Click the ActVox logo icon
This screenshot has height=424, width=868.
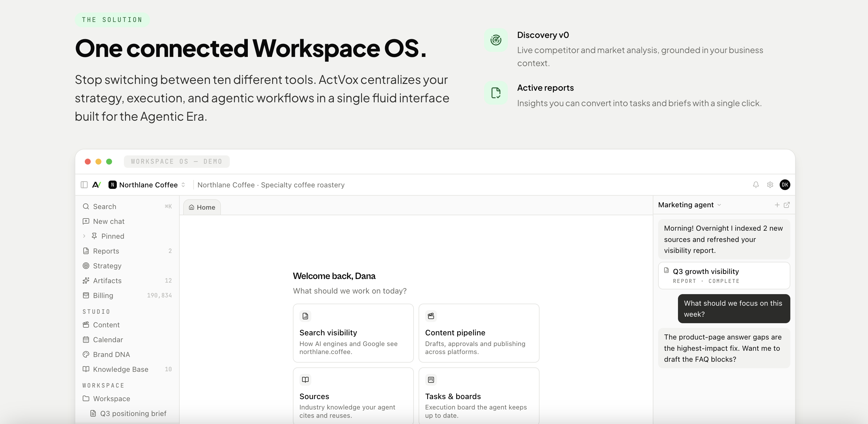click(x=97, y=185)
